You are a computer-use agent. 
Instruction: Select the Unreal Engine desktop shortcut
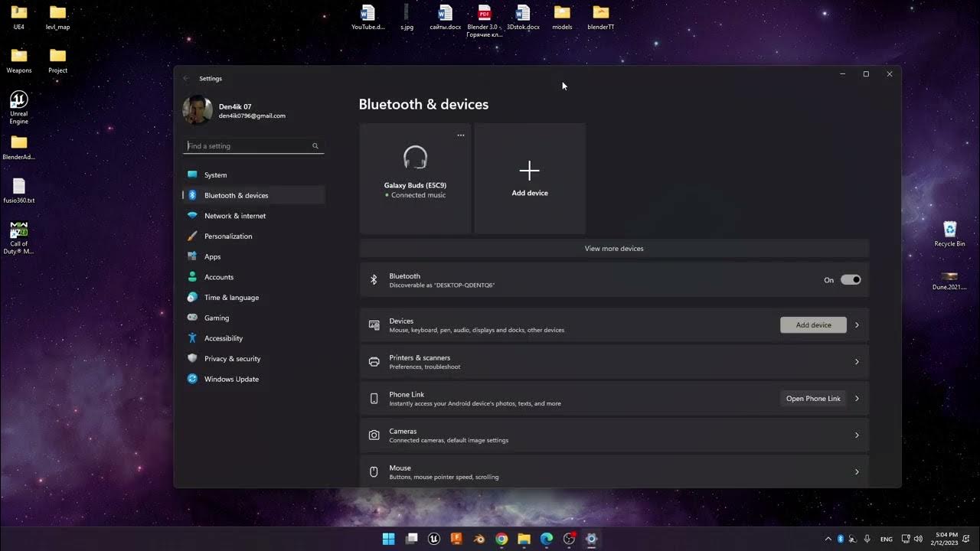pos(18,108)
